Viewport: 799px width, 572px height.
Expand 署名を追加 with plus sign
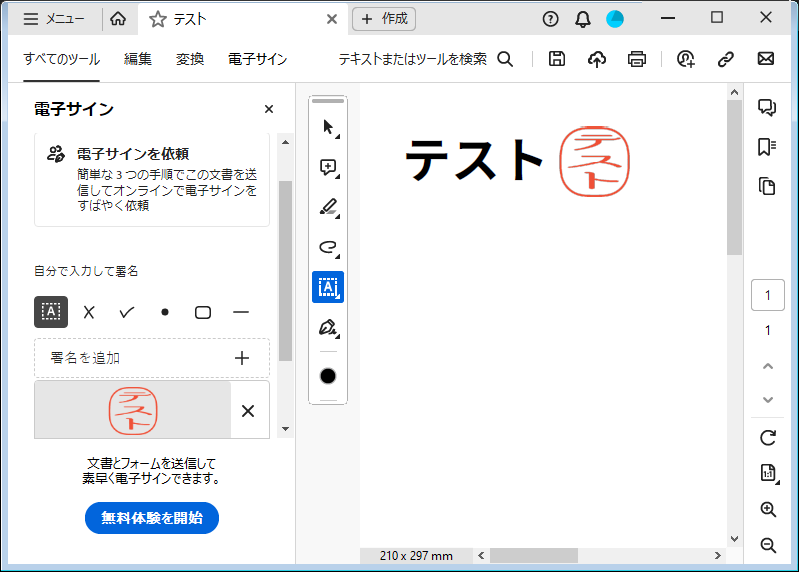241,358
